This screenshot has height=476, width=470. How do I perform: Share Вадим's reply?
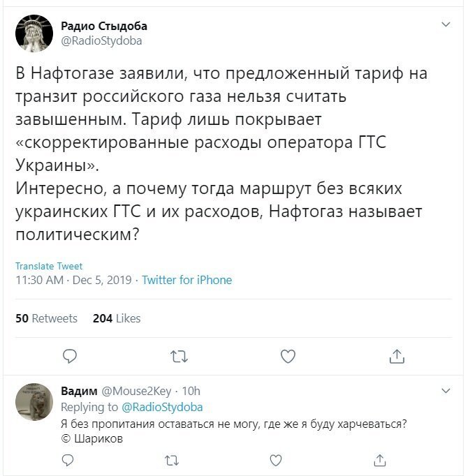coord(380,460)
